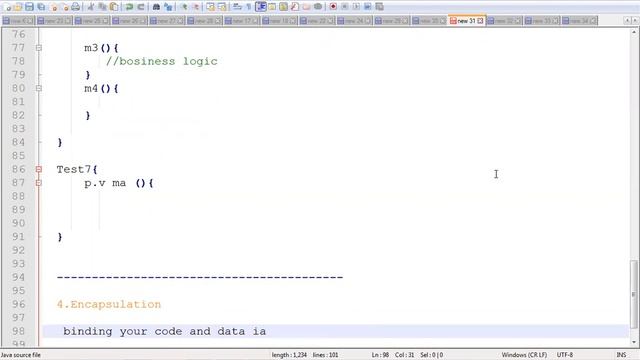640x360 pixels.
Task: Undo the last edit
Action: pos(129,7)
